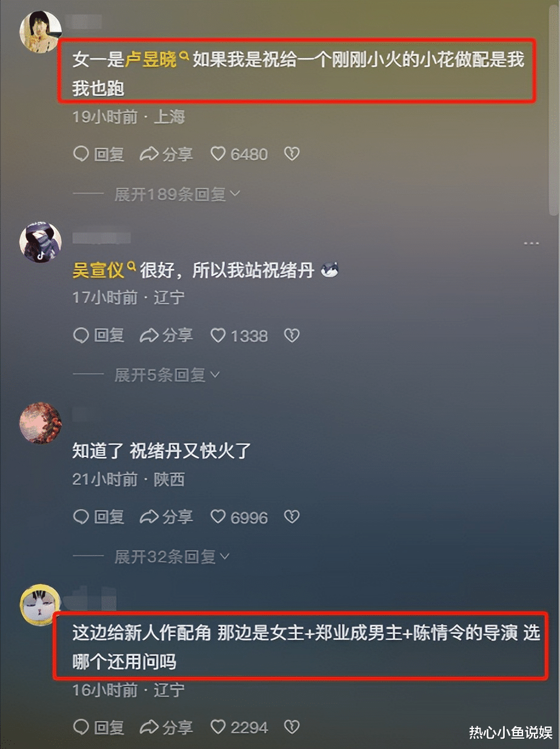Click the comments panel scrollbar
The image size is (560, 749).
[x=554, y=109]
